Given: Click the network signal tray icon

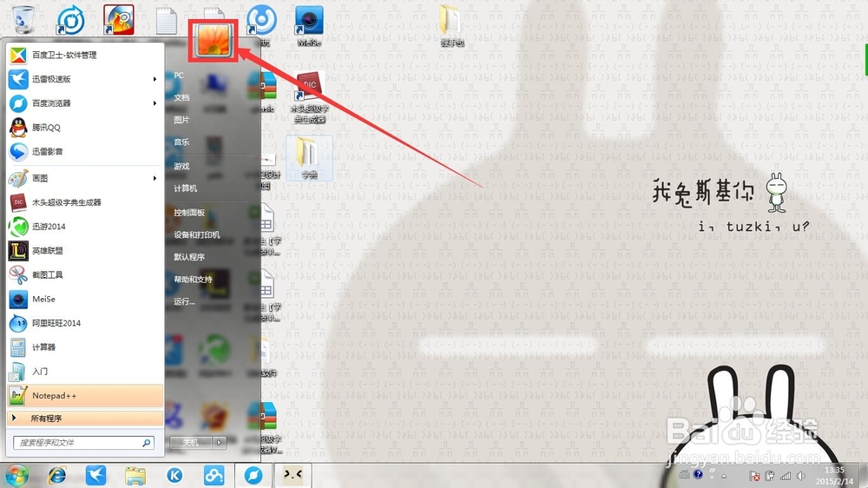Looking at the screenshot, I should (x=785, y=476).
